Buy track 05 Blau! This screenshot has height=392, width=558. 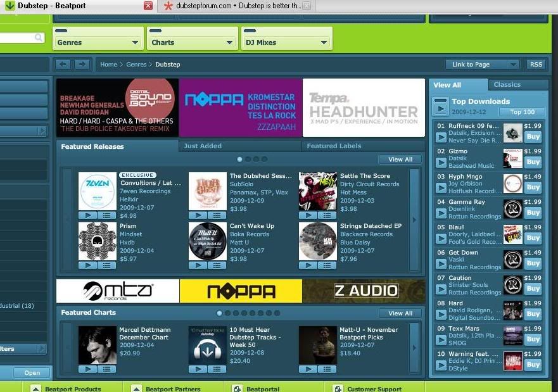(x=533, y=237)
